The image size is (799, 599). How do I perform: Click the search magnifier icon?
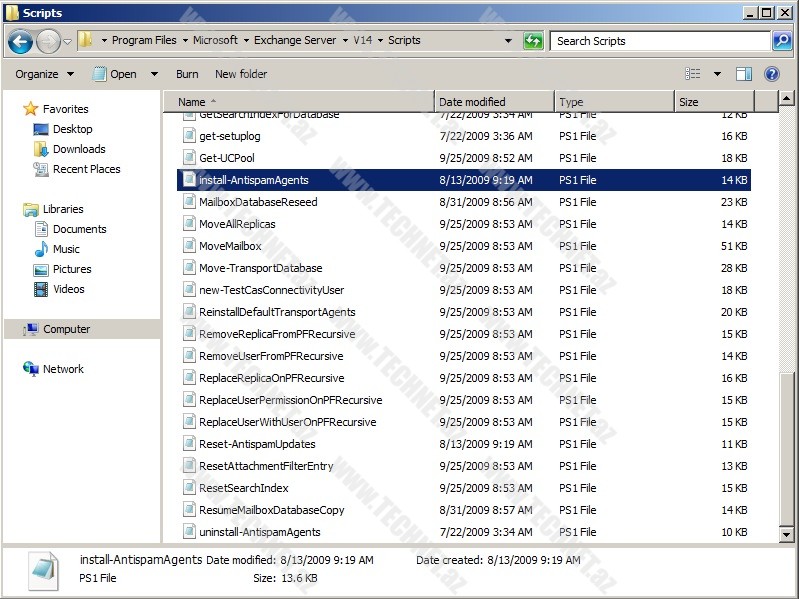(x=782, y=41)
